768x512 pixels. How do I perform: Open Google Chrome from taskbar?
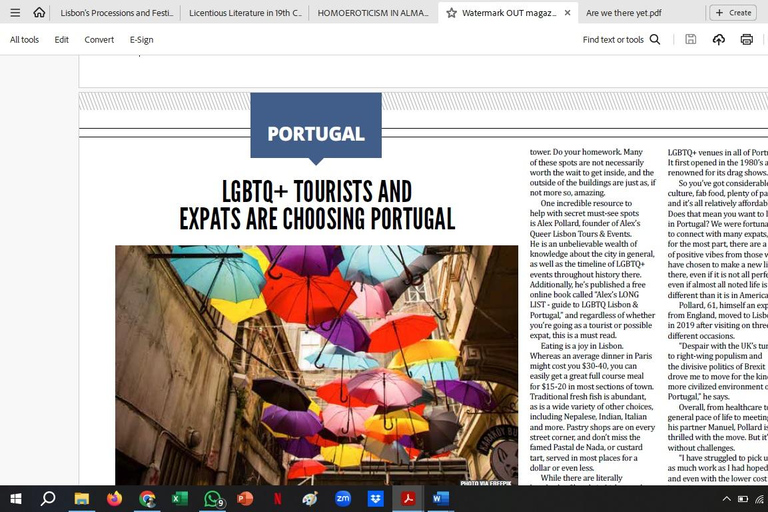click(x=147, y=499)
